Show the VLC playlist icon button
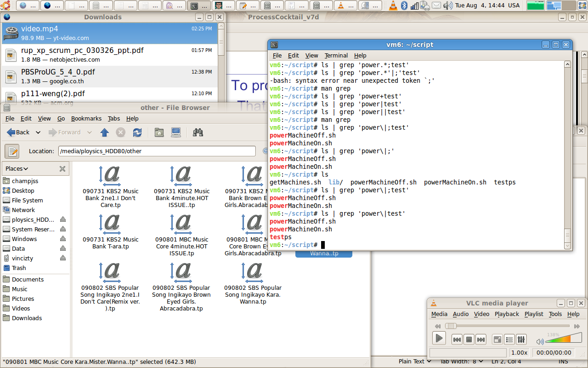588x368 pixels. click(x=509, y=340)
